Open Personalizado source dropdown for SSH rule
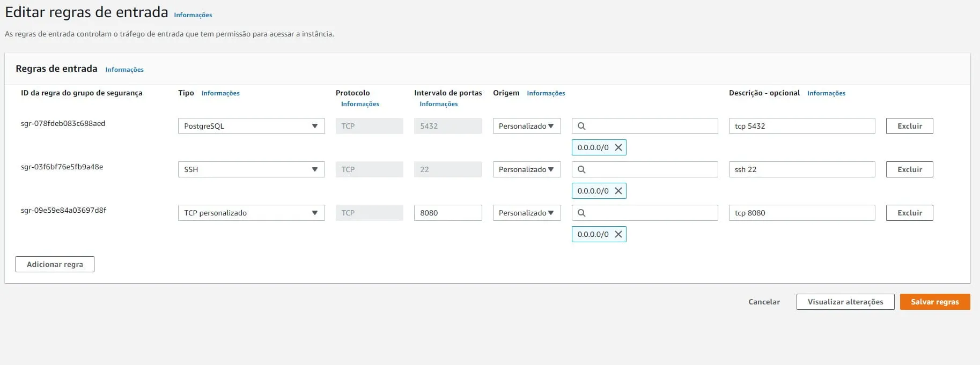 coord(526,169)
